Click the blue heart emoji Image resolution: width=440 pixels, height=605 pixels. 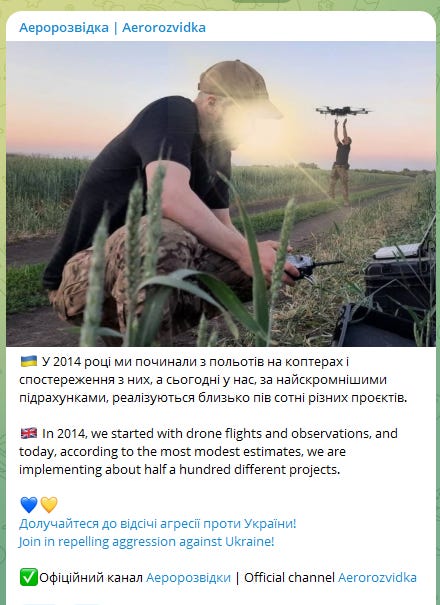[29, 504]
